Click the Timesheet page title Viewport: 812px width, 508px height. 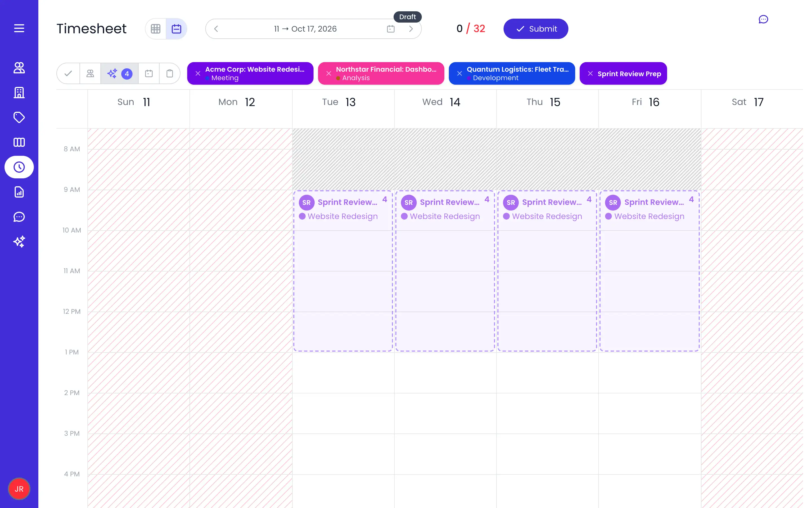(x=92, y=29)
